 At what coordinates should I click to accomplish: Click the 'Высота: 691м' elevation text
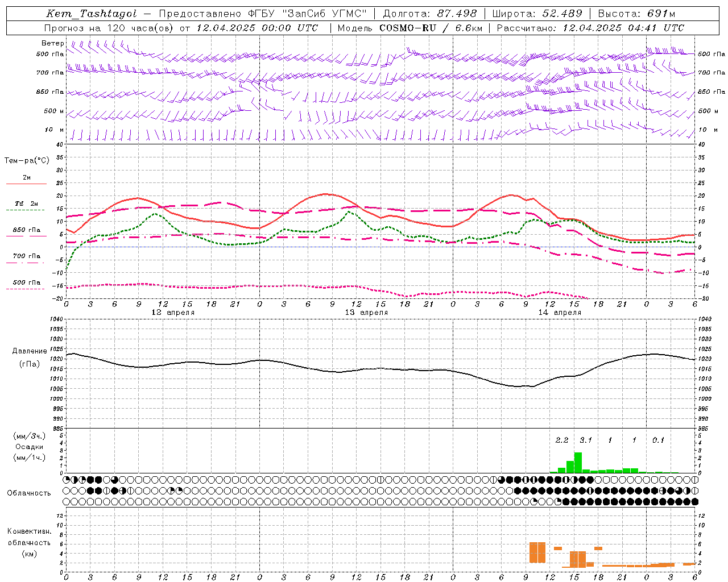click(x=636, y=14)
